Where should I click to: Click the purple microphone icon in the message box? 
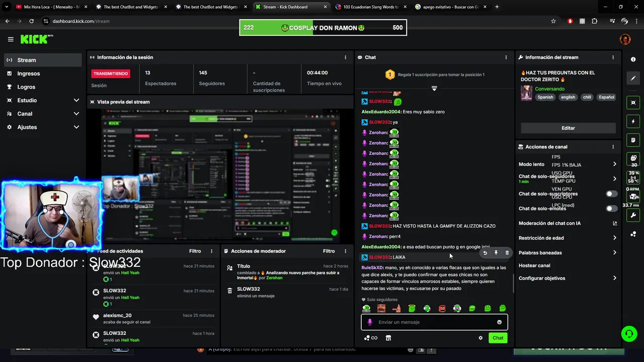tap(370, 322)
